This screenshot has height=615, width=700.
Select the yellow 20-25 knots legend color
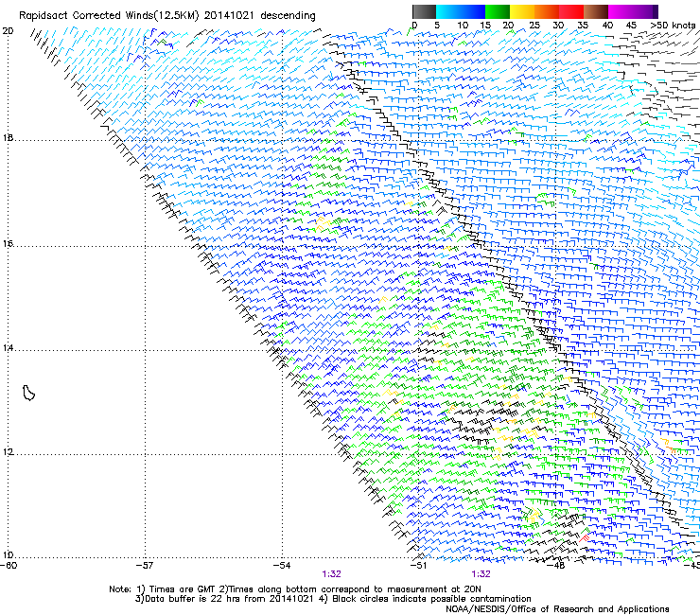[x=522, y=11]
